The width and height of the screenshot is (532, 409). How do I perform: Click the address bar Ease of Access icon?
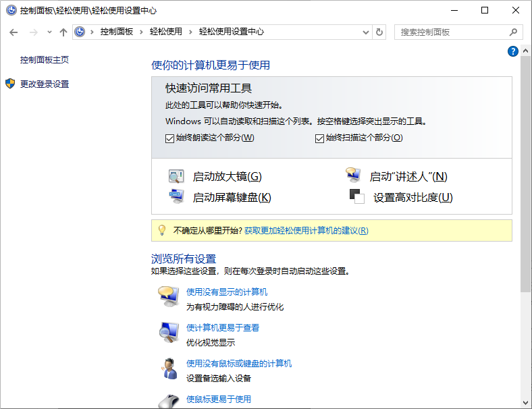point(80,32)
